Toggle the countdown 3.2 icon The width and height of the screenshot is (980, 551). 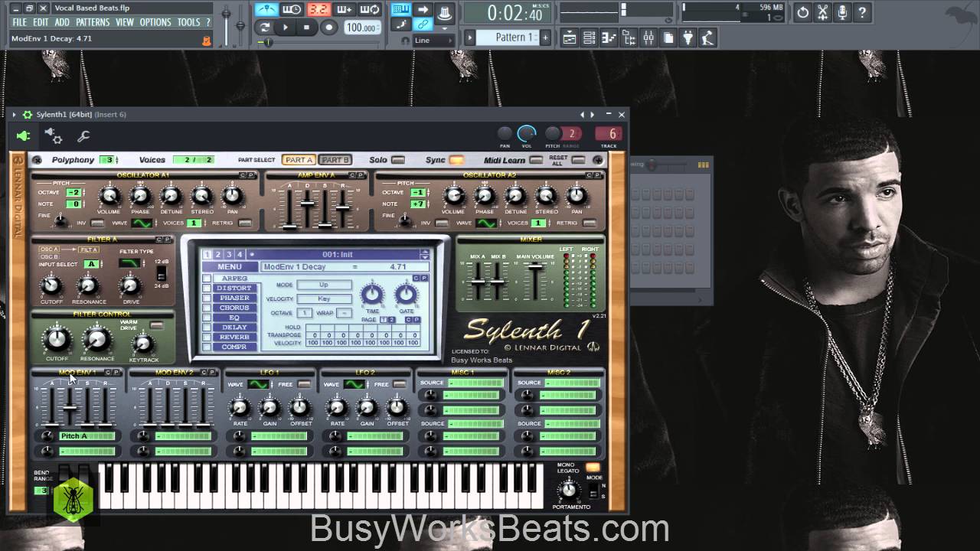pos(318,9)
